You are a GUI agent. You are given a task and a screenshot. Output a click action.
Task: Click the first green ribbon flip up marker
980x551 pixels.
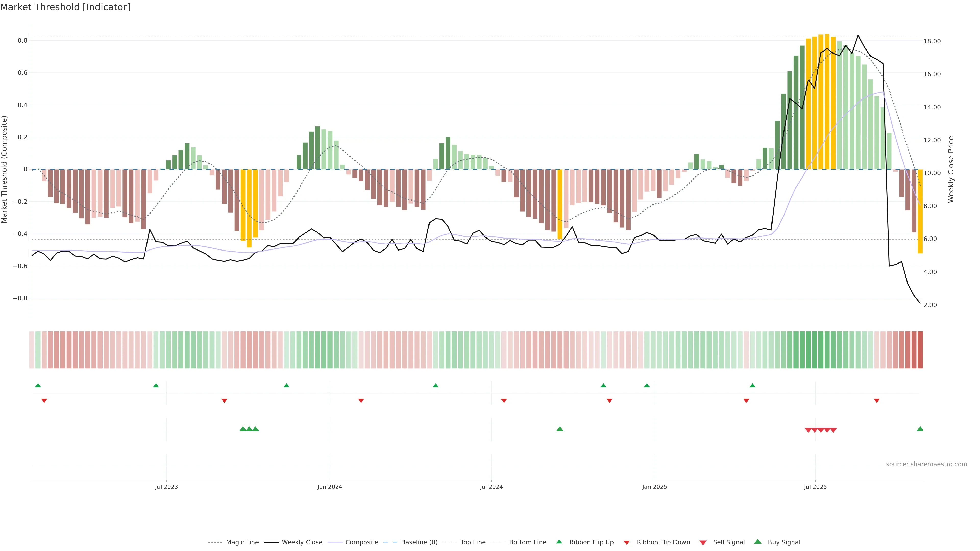[x=38, y=386]
